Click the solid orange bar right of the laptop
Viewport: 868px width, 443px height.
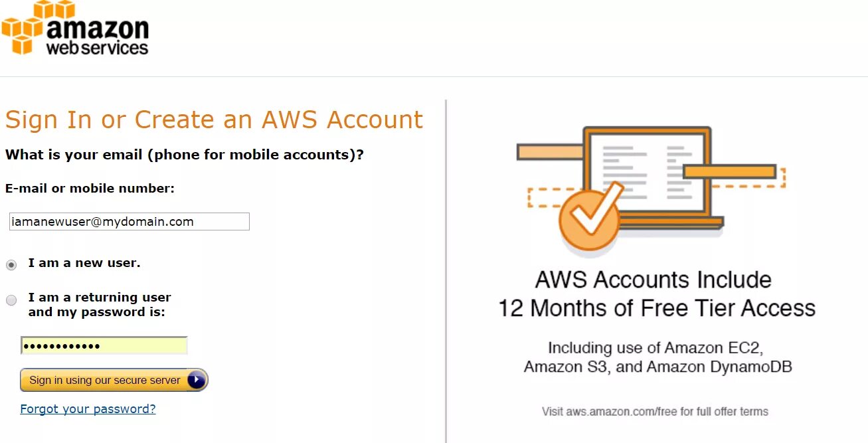[x=729, y=171]
